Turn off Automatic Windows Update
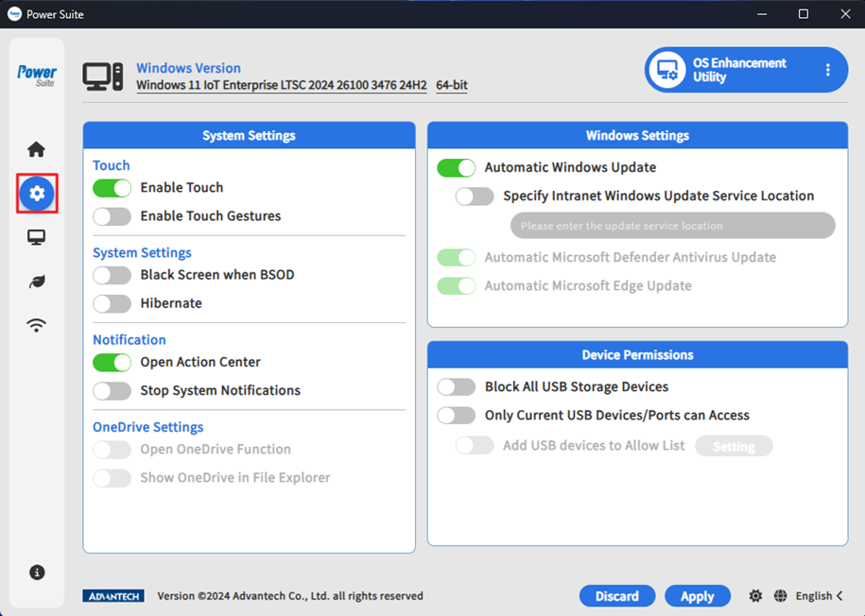 (x=456, y=167)
